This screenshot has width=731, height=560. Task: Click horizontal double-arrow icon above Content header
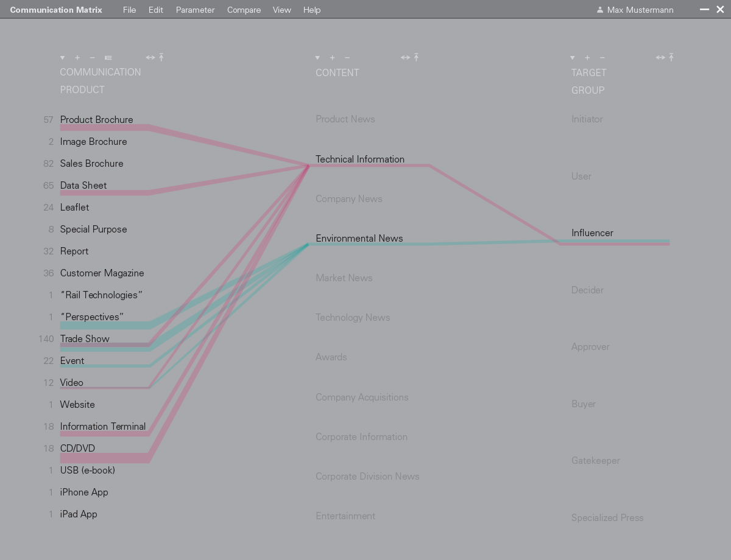[x=406, y=58]
